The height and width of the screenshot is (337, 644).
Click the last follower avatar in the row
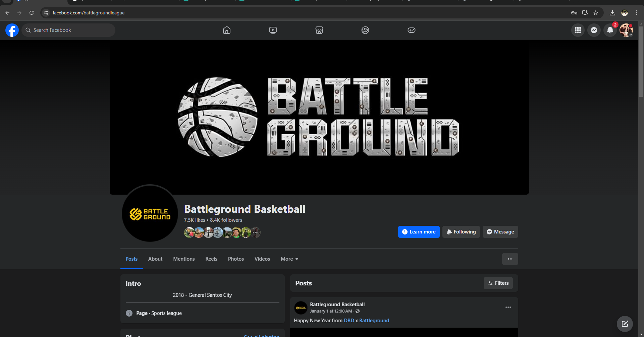click(x=256, y=232)
